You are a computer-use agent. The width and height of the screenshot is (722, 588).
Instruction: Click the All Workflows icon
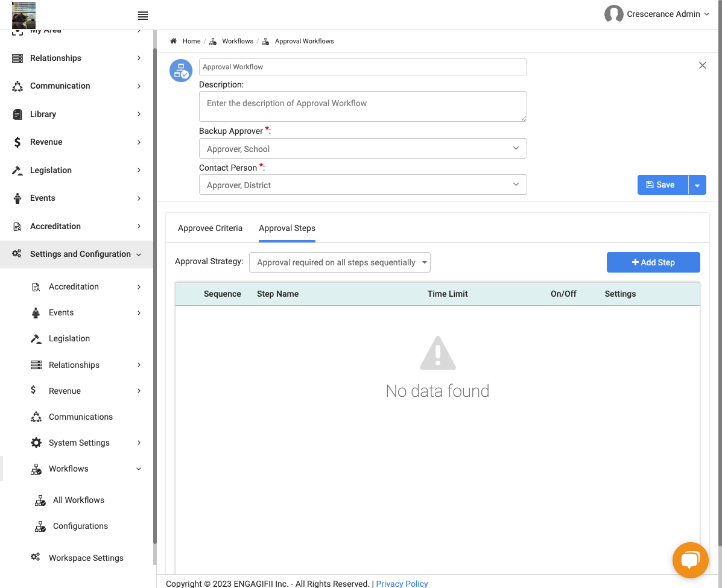coord(40,501)
